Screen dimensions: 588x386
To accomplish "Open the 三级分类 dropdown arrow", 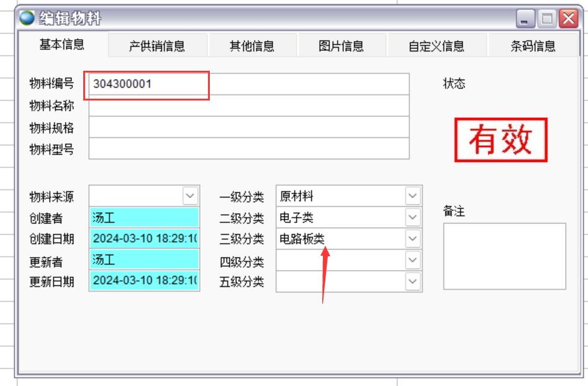I will [x=413, y=239].
